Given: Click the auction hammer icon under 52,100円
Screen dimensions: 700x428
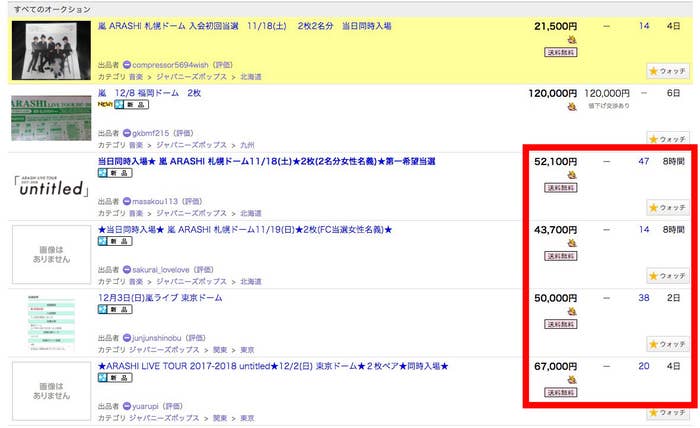Looking at the screenshot, I should [x=571, y=175].
